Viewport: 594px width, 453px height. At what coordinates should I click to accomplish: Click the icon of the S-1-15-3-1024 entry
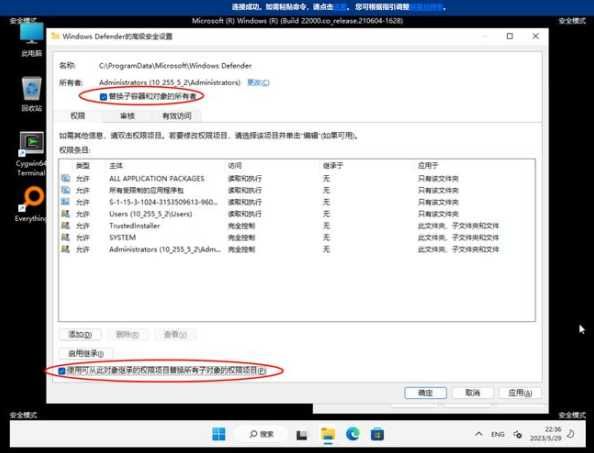pos(66,202)
